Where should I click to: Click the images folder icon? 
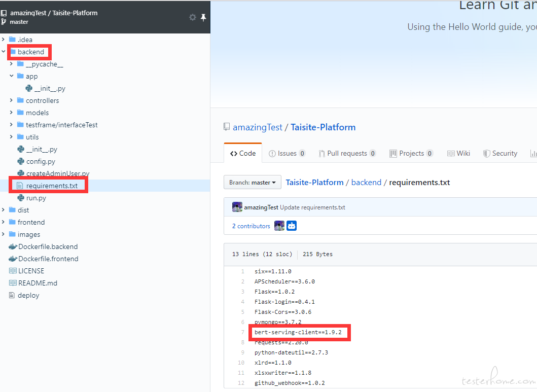tap(12, 234)
